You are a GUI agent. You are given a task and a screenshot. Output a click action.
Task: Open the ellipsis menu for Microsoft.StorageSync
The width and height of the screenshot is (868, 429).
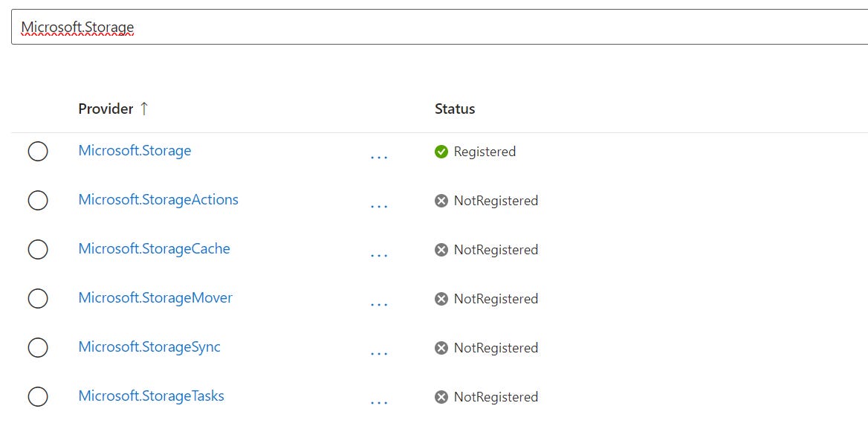[x=379, y=354]
